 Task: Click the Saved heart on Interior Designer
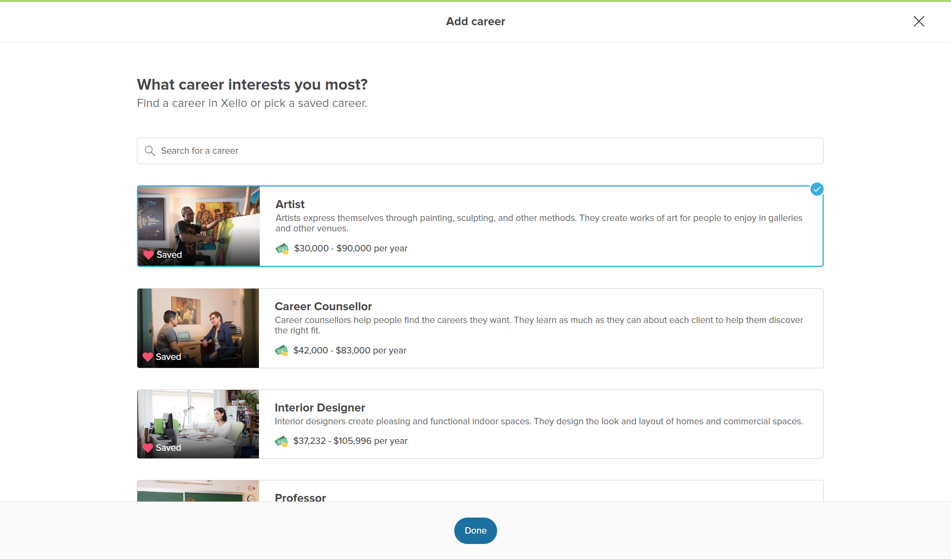tap(148, 448)
